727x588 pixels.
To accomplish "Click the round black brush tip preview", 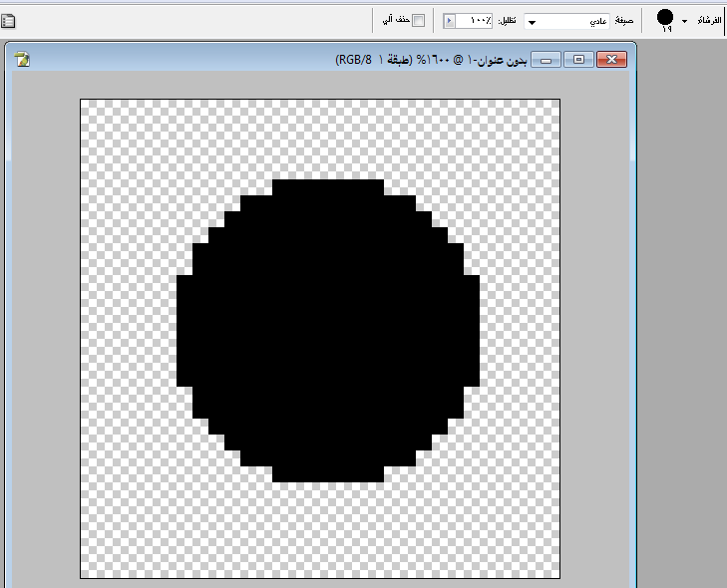I will [x=665, y=18].
